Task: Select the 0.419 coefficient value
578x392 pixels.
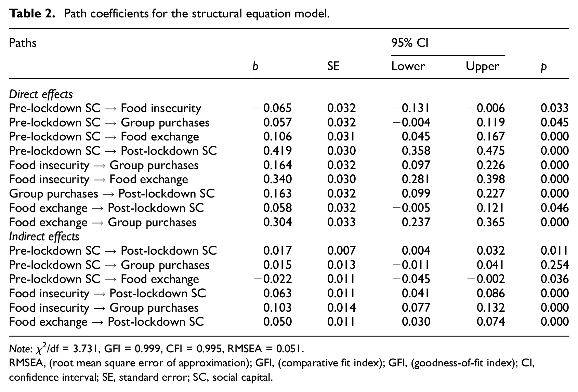Action: click(x=277, y=151)
